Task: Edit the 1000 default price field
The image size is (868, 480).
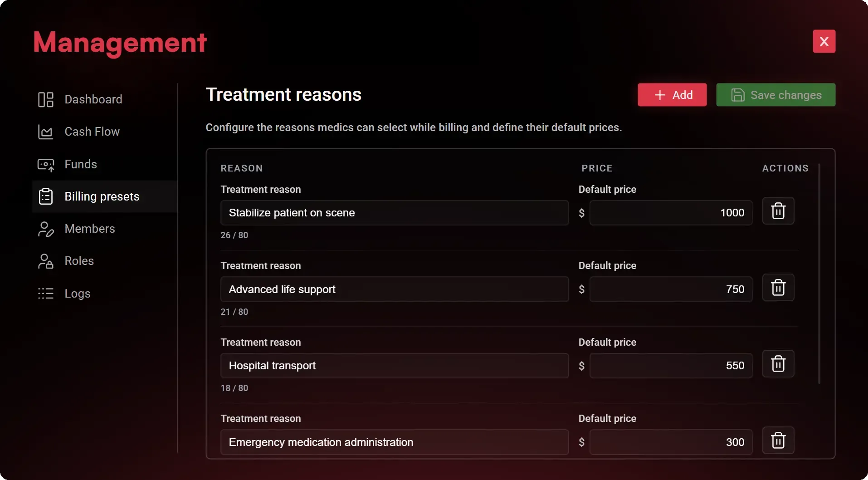Action: tap(670, 213)
